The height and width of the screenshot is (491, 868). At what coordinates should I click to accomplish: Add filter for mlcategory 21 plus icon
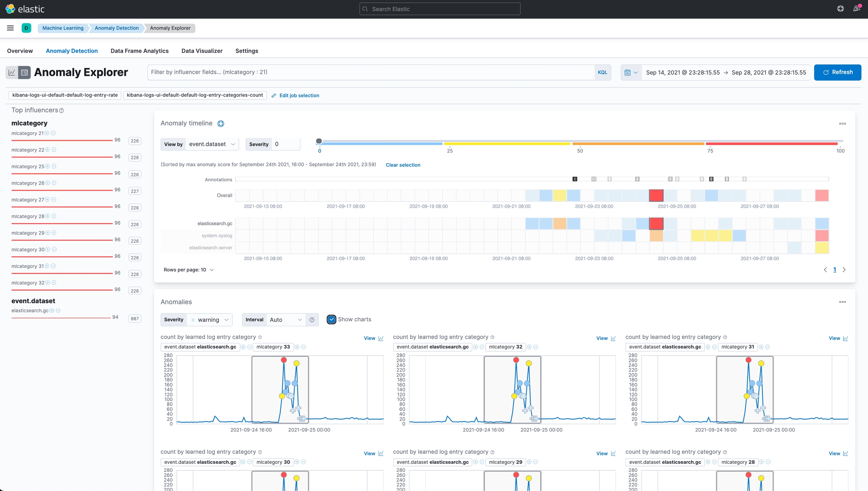click(47, 133)
